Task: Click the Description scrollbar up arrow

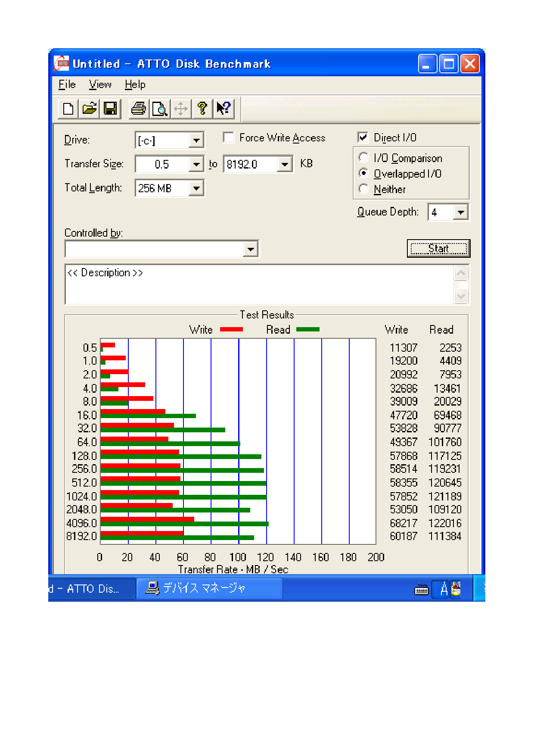Action: tap(461, 273)
